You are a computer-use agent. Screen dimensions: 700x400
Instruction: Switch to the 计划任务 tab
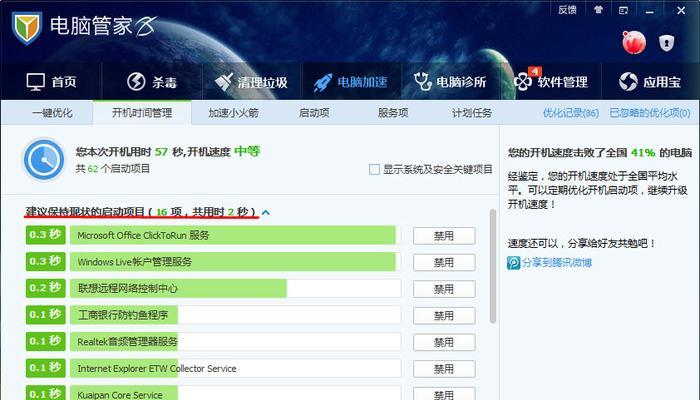pyautogui.click(x=472, y=113)
